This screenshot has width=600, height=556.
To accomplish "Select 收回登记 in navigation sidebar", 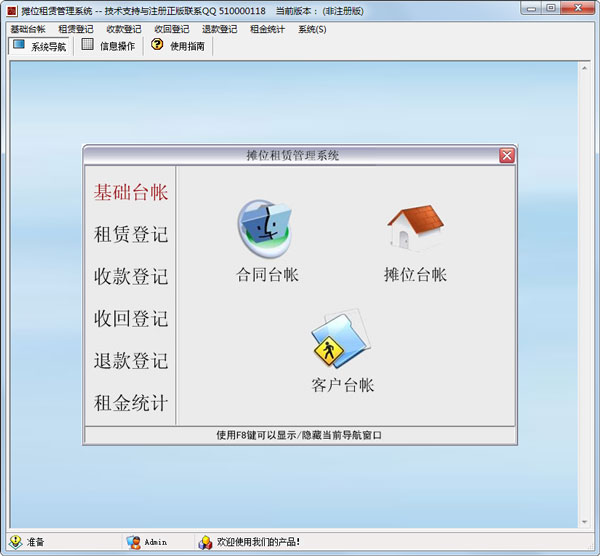I will pyautogui.click(x=131, y=318).
